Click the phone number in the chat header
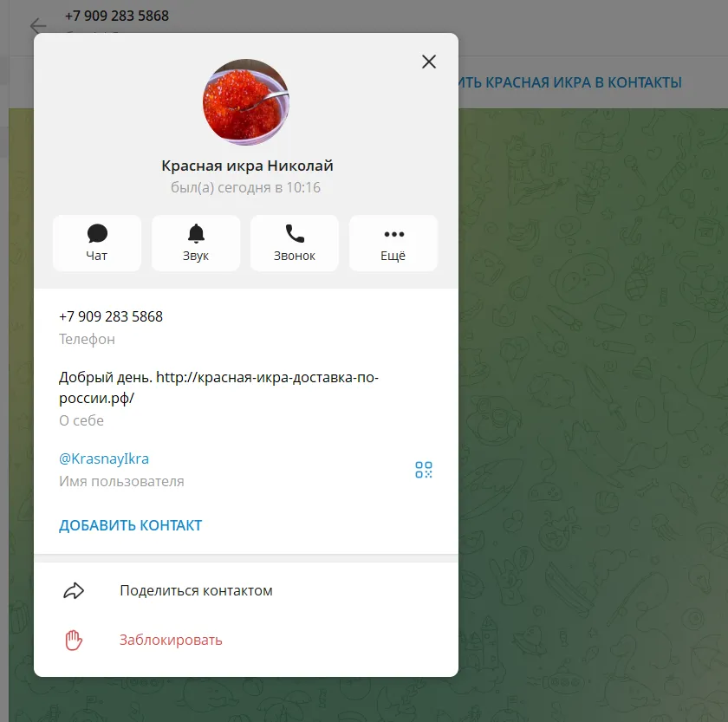The image size is (728, 722). (x=117, y=16)
